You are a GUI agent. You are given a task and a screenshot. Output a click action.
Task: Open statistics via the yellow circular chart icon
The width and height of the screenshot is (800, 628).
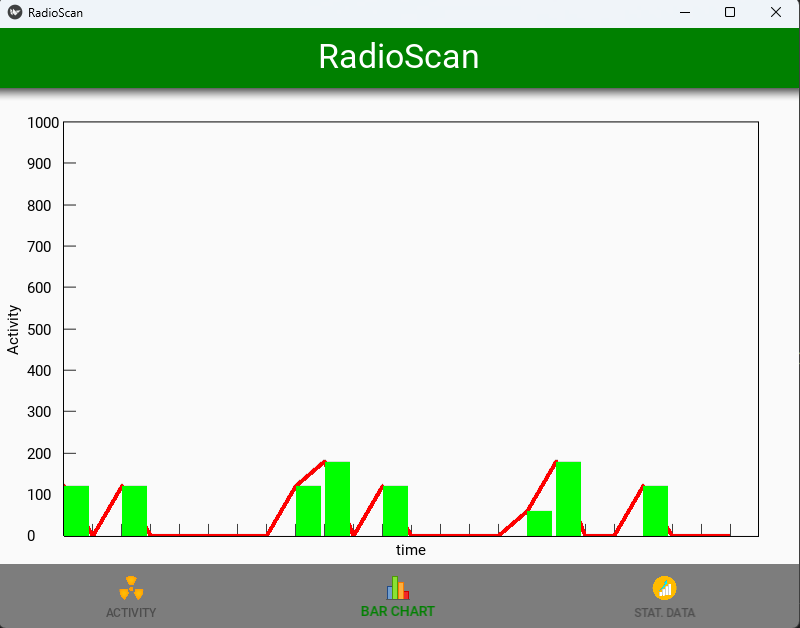(x=664, y=589)
